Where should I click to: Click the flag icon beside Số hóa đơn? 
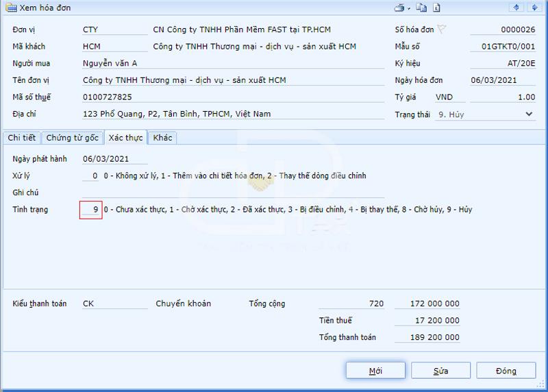coord(442,29)
